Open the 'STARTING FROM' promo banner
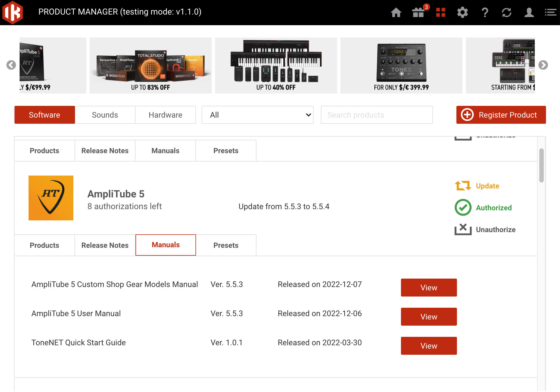 (500, 66)
